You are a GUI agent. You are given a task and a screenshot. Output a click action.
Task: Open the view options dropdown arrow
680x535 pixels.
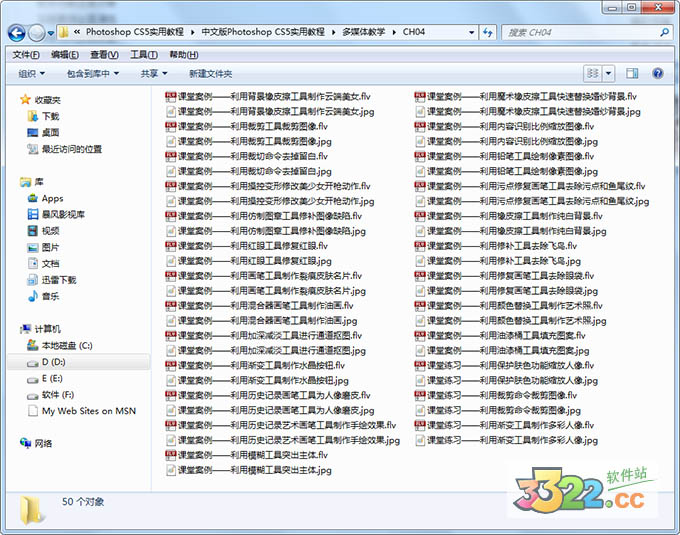click(608, 73)
